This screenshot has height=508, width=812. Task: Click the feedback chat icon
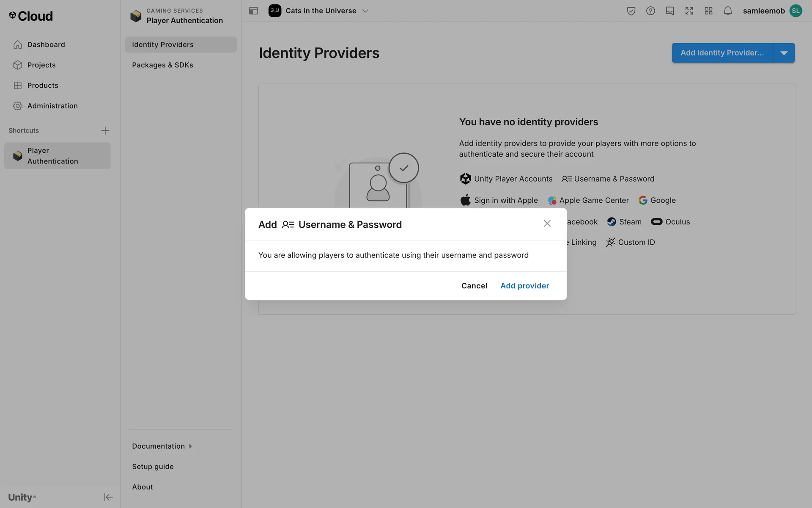pyautogui.click(x=670, y=11)
